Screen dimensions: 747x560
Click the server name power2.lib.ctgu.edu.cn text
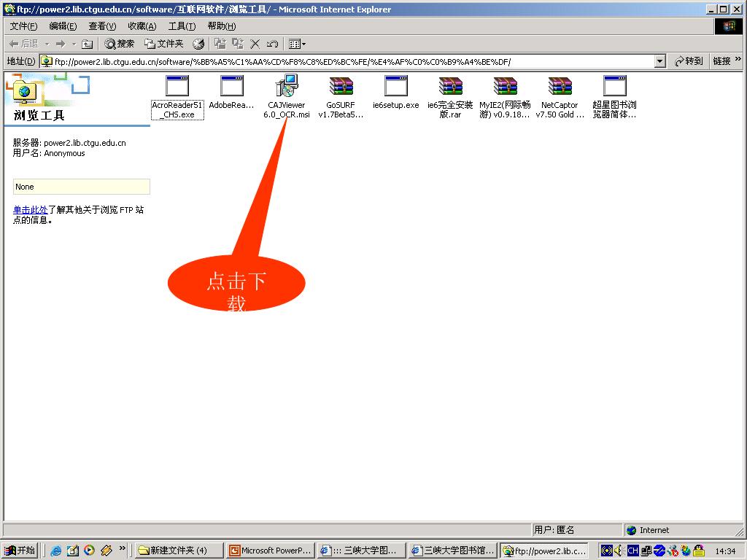click(x=85, y=143)
